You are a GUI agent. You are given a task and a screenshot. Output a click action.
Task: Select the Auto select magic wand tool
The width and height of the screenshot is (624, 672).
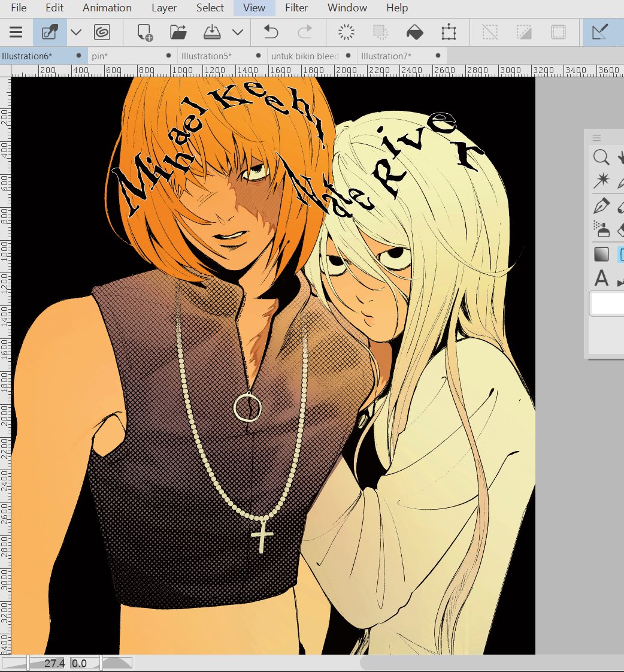click(x=601, y=180)
